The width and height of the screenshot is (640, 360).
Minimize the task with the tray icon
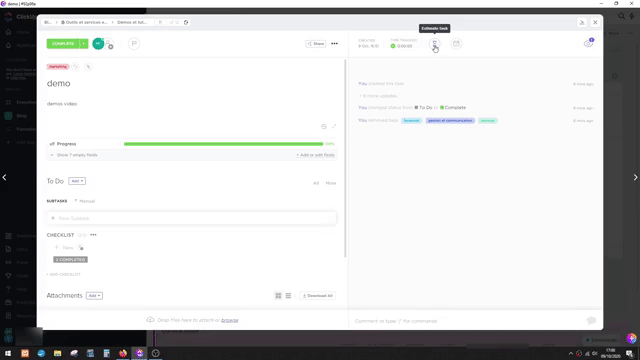click(582, 22)
